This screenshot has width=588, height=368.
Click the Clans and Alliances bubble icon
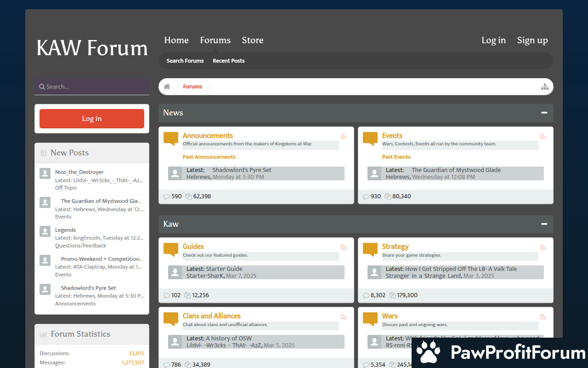point(171,319)
